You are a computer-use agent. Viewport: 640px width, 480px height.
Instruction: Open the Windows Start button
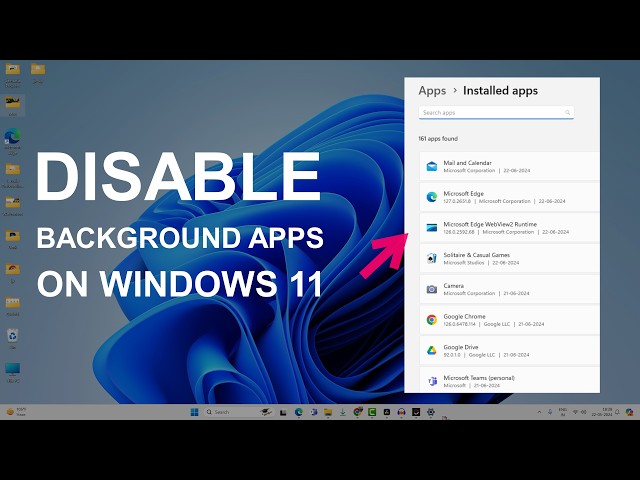tap(194, 412)
